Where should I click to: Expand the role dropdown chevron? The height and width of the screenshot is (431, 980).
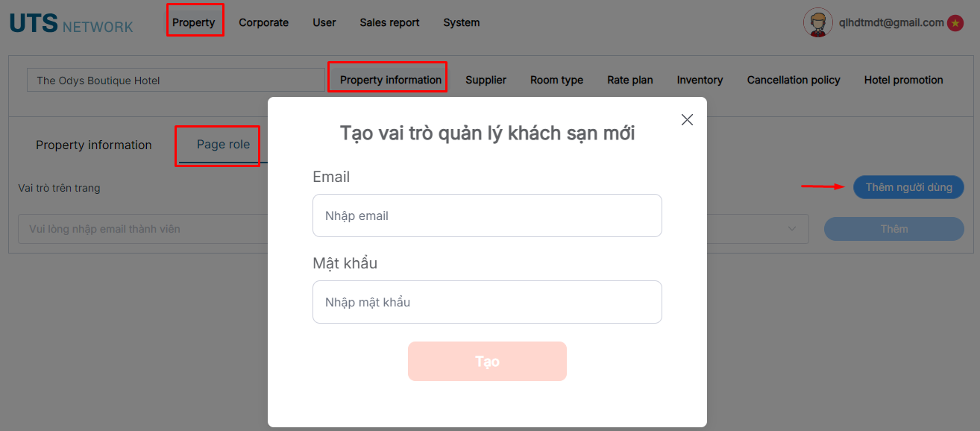coord(792,229)
